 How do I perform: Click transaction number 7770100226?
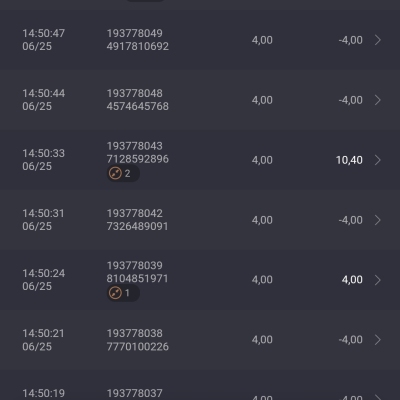click(138, 347)
